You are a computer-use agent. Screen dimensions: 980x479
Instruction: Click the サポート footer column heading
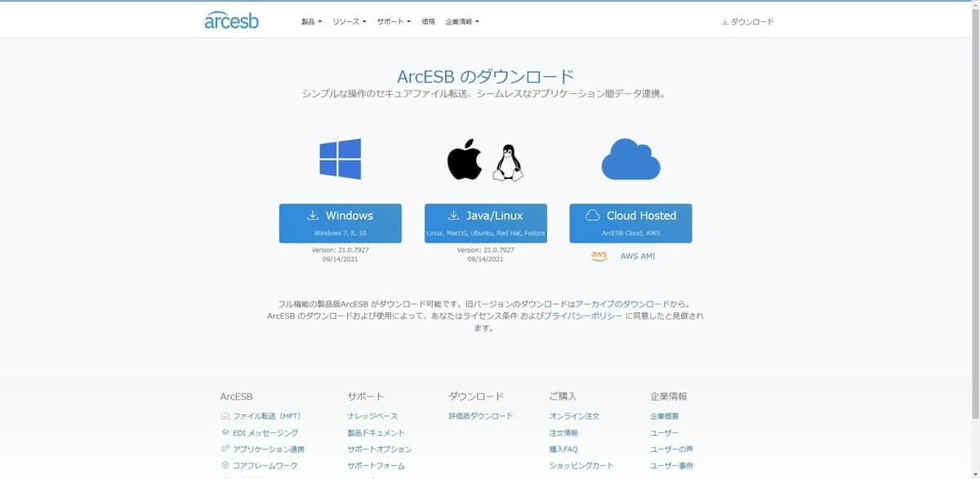366,396
